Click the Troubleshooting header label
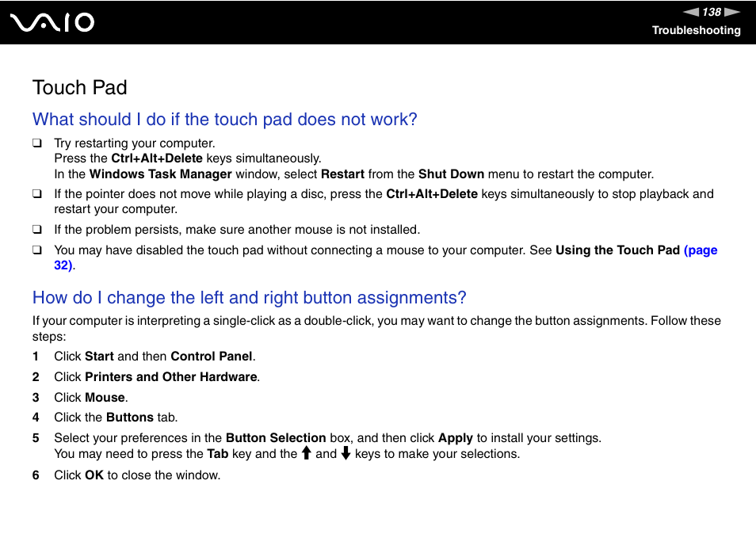This screenshot has width=756, height=534. 697,30
